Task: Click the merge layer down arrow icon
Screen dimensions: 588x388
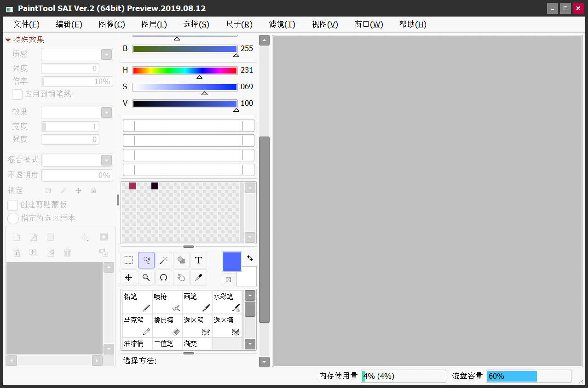Action: tap(17, 252)
